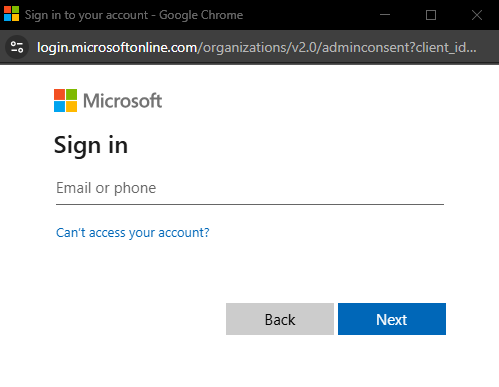The height and width of the screenshot is (387, 499).
Task: Continue with the blue Next button
Action: point(392,319)
